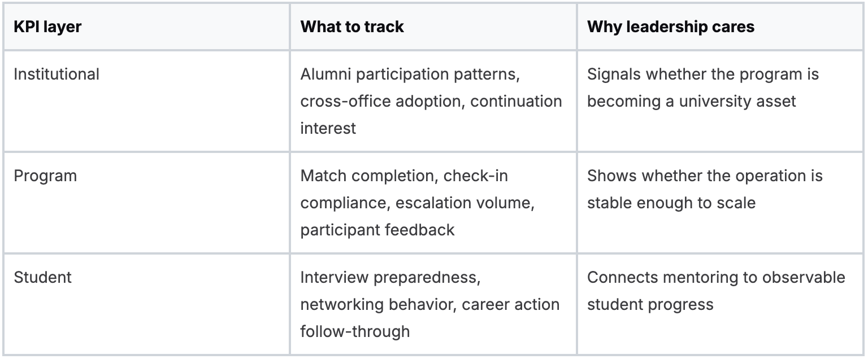Click the phrase 'becoming a university asset'

(691, 102)
